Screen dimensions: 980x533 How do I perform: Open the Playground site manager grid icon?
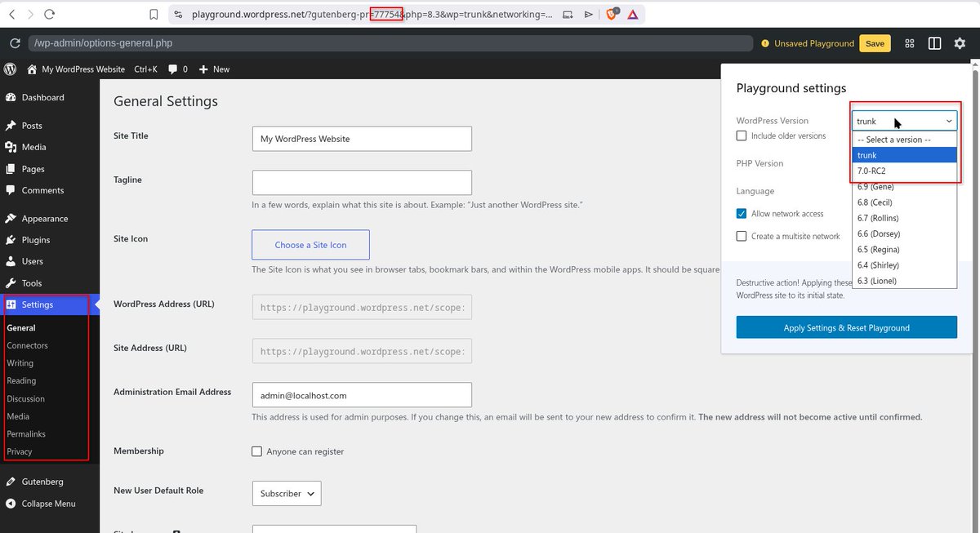coord(910,43)
